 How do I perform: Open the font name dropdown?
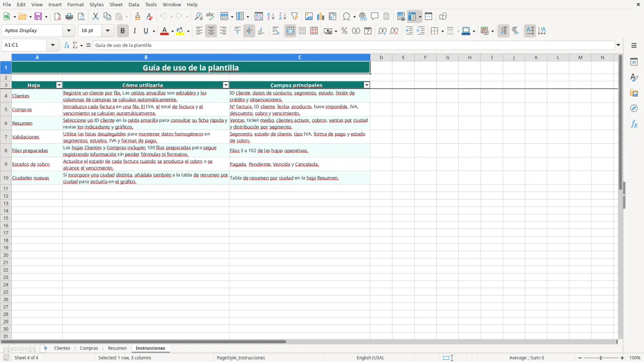coord(69,31)
